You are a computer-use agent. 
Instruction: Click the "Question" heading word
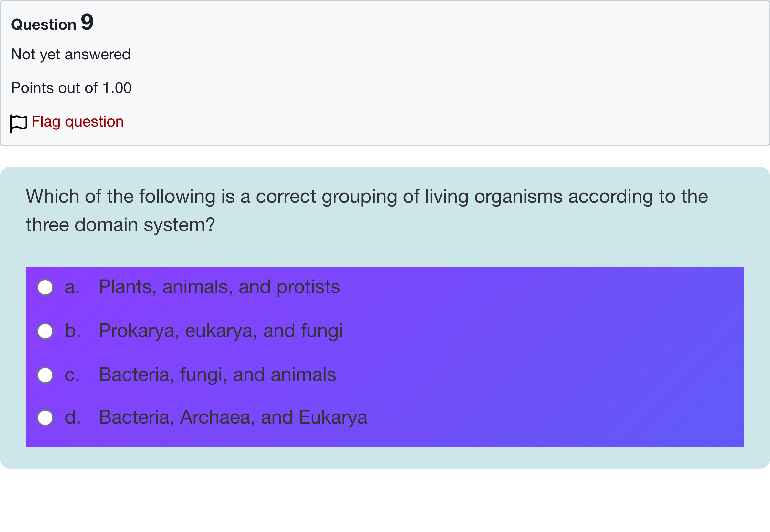(44, 24)
